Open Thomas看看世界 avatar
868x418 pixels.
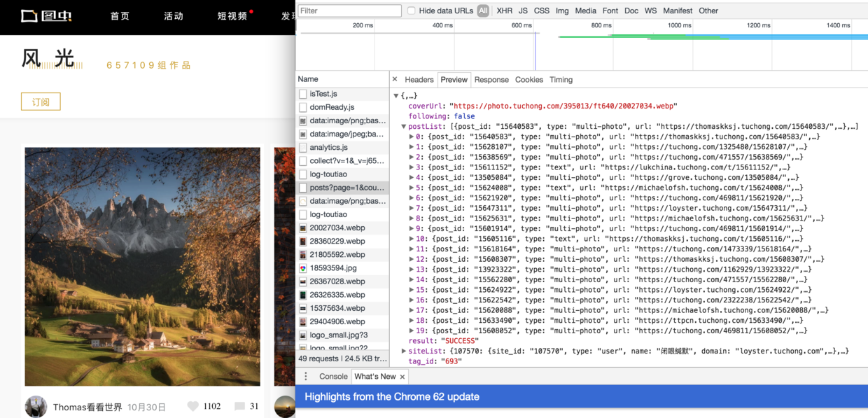click(x=36, y=407)
